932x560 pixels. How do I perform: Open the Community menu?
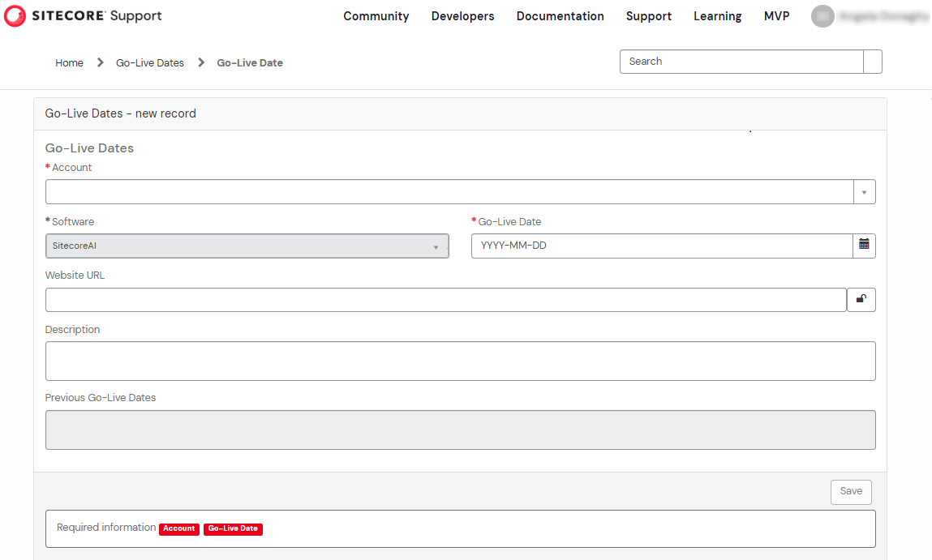click(376, 16)
